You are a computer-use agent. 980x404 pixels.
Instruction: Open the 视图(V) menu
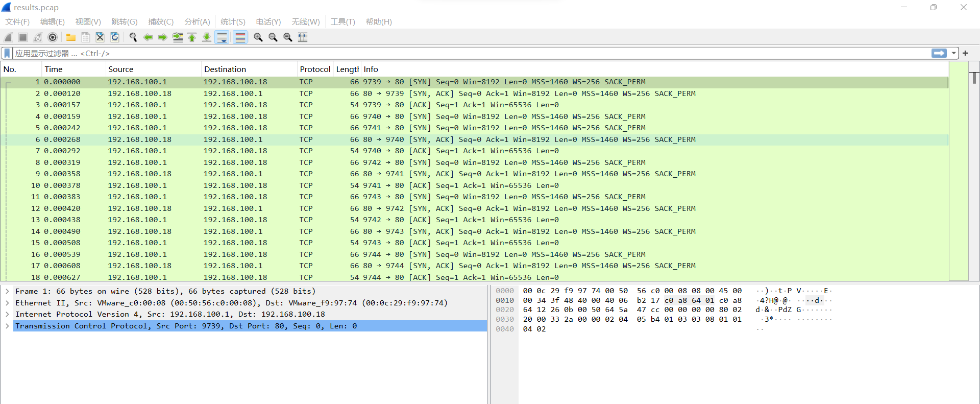pyautogui.click(x=88, y=22)
